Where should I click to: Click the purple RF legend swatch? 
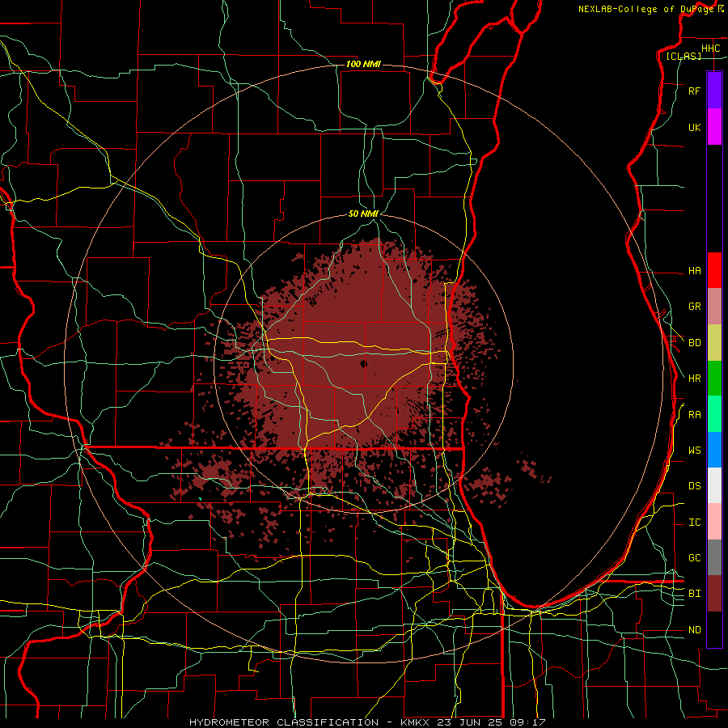click(714, 91)
